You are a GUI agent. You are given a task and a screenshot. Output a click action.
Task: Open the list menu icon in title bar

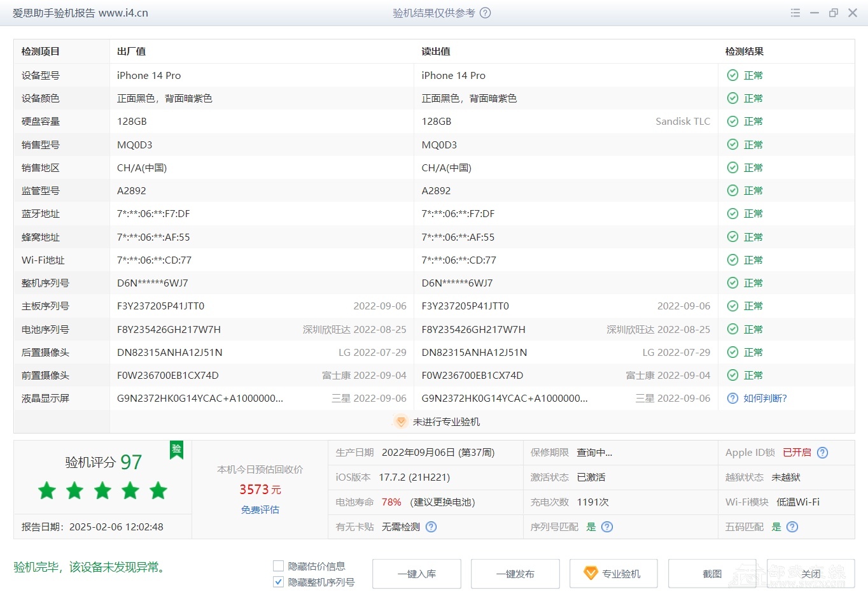tap(795, 13)
